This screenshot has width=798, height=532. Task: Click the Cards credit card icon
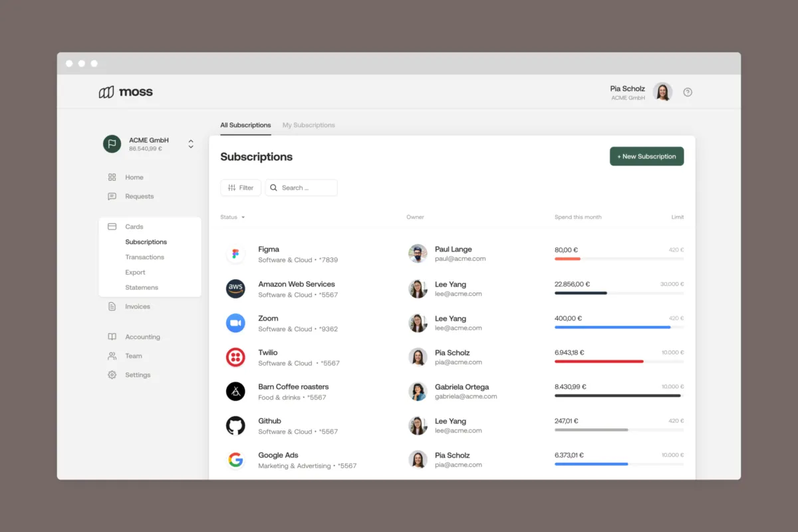pos(112,227)
